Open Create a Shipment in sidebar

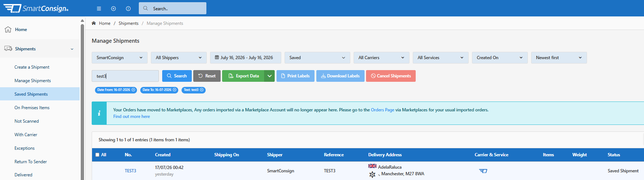pos(32,67)
